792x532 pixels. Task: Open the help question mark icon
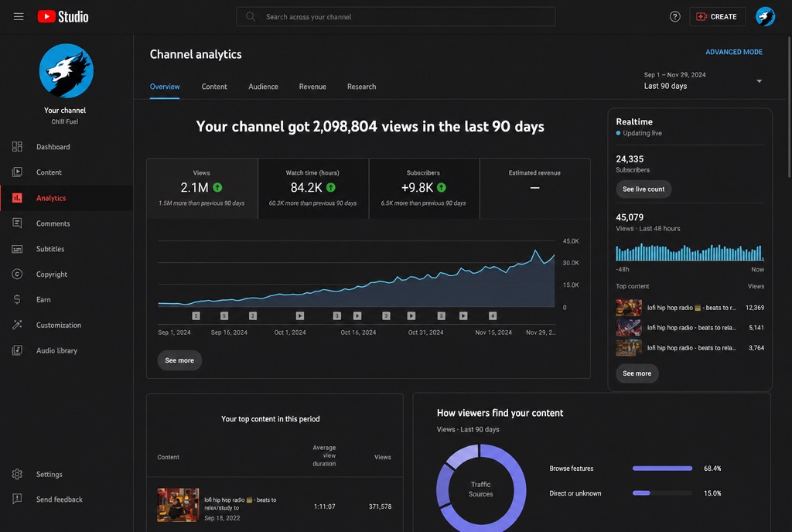(674, 17)
